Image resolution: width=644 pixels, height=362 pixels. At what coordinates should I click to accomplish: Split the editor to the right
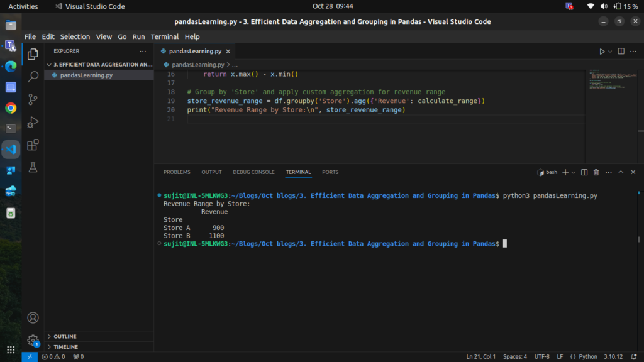coord(621,52)
